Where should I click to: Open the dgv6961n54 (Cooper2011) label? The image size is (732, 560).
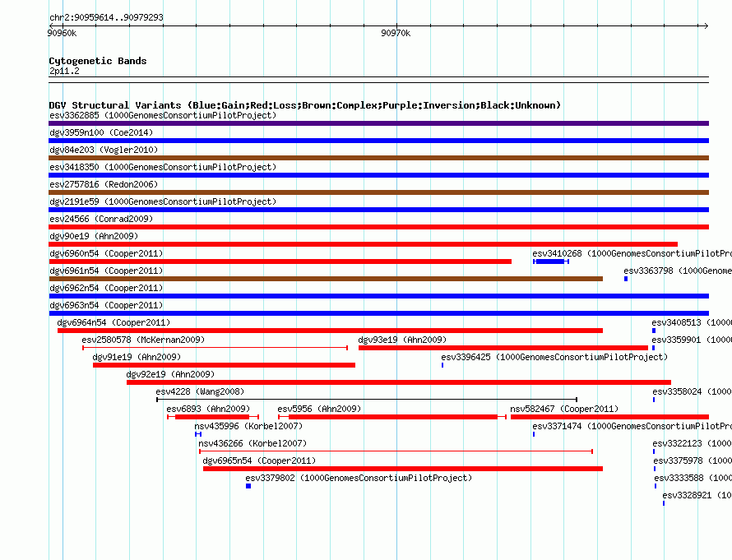pyautogui.click(x=106, y=271)
